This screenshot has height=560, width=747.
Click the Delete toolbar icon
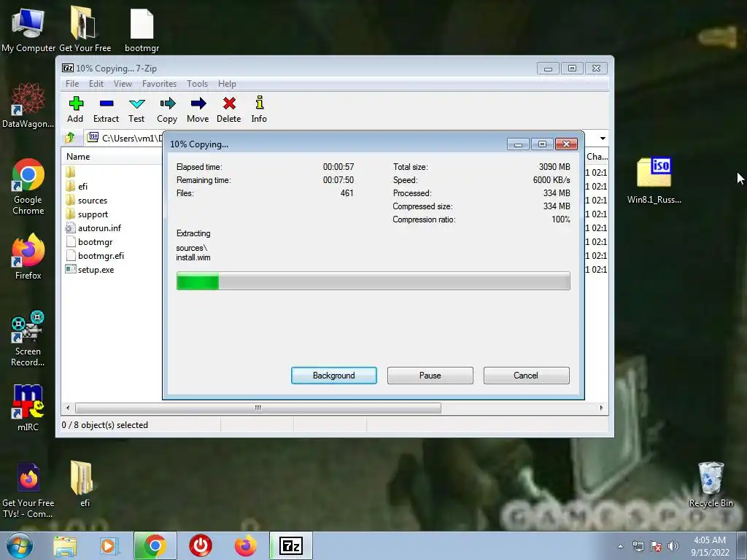point(228,109)
